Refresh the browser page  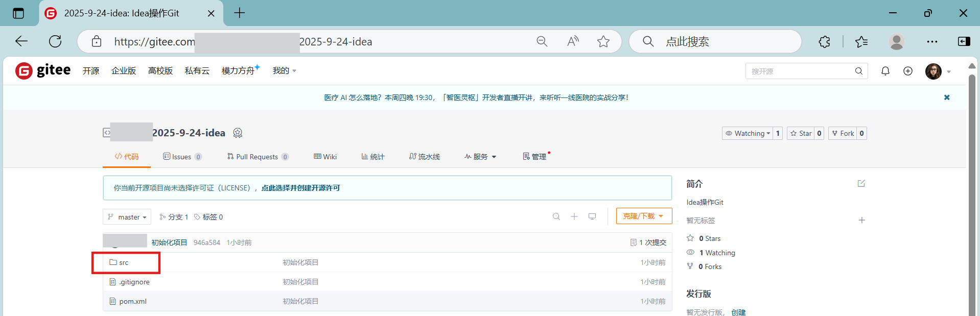pos(55,41)
